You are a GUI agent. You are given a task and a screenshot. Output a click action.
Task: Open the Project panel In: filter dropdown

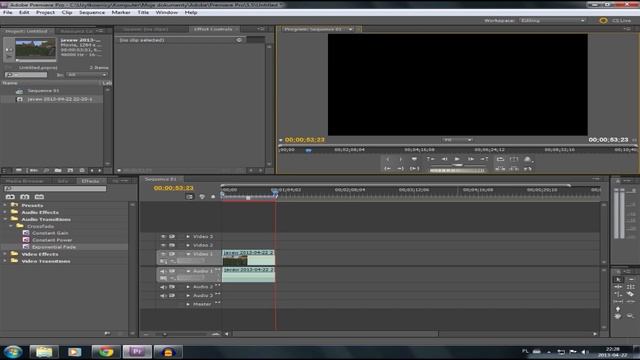[x=87, y=75]
